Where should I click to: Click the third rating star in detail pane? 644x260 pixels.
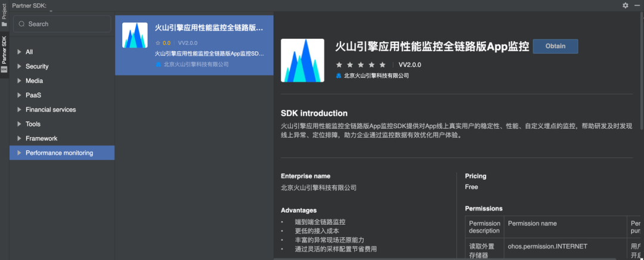pos(361,65)
